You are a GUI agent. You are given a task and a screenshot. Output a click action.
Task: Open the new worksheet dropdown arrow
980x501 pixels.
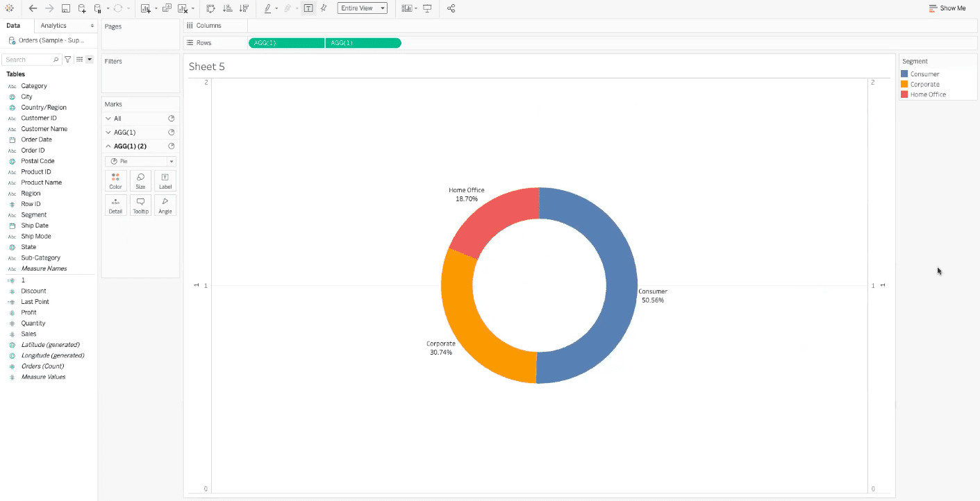(x=156, y=8)
